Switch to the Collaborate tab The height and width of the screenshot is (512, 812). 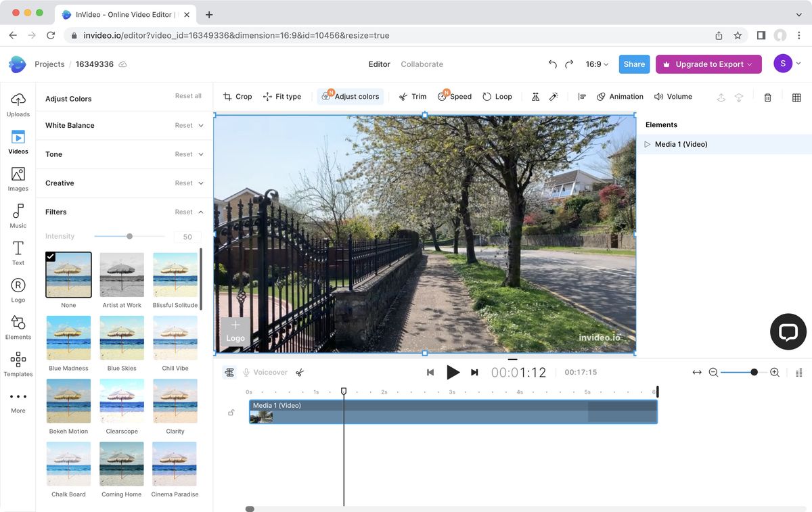422,64
